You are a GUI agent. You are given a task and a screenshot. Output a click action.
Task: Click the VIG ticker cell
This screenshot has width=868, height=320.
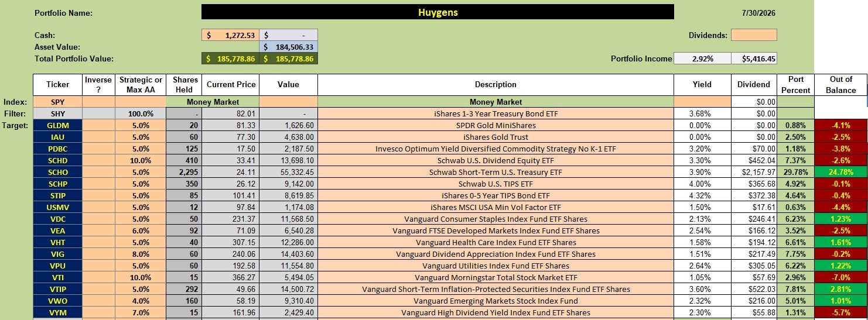57,254
